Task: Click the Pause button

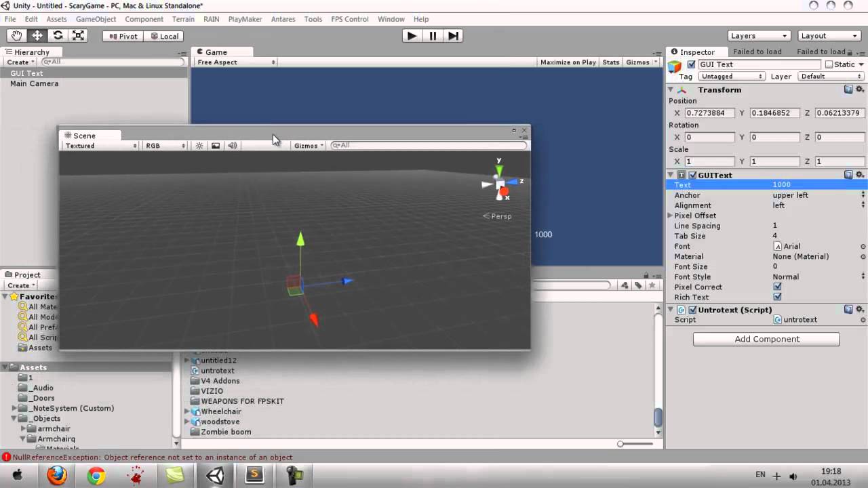Action: click(x=433, y=36)
